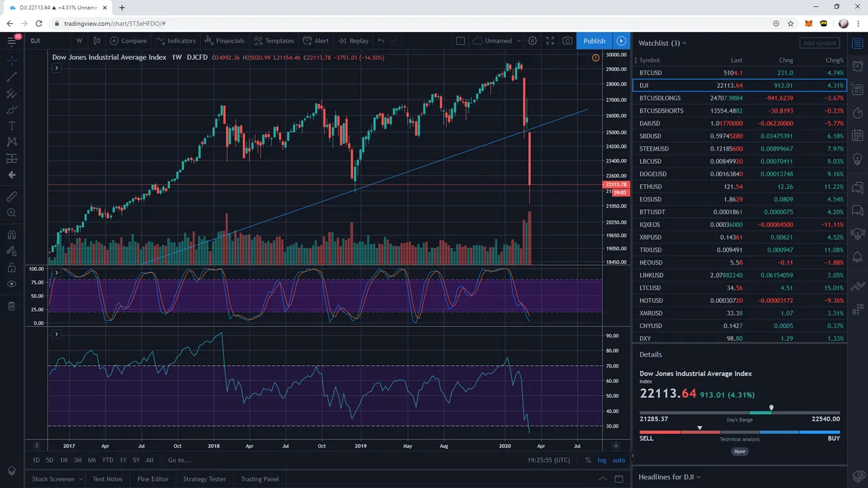The width and height of the screenshot is (868, 488).
Task: Toggle hide all drawing tools eye icon
Action: pos(12,284)
